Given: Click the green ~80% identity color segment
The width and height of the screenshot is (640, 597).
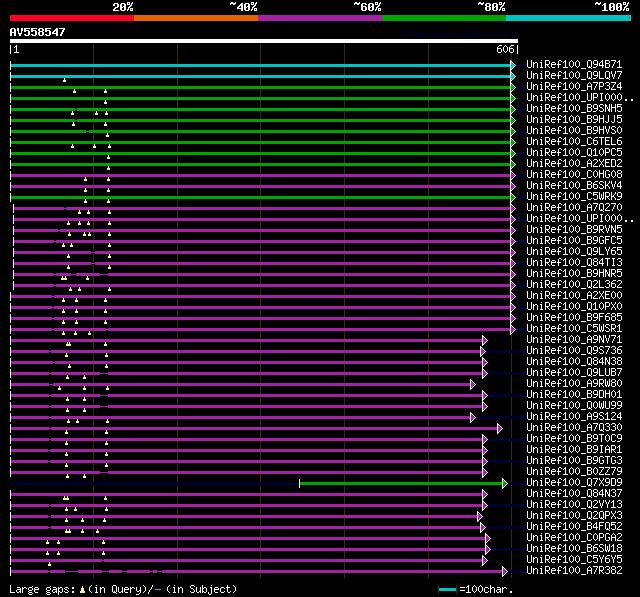Looking at the screenshot, I should click(444, 18).
